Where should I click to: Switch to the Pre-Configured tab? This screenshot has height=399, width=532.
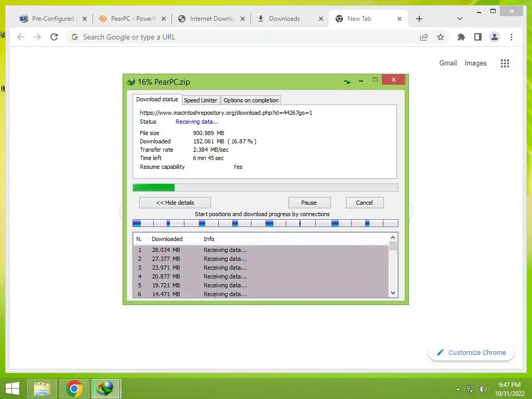click(52, 19)
